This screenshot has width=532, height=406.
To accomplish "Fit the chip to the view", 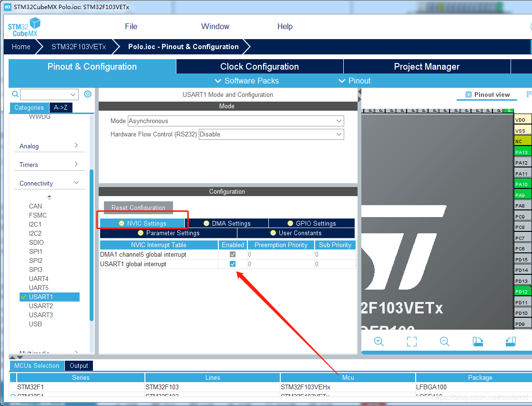I will 411,342.
